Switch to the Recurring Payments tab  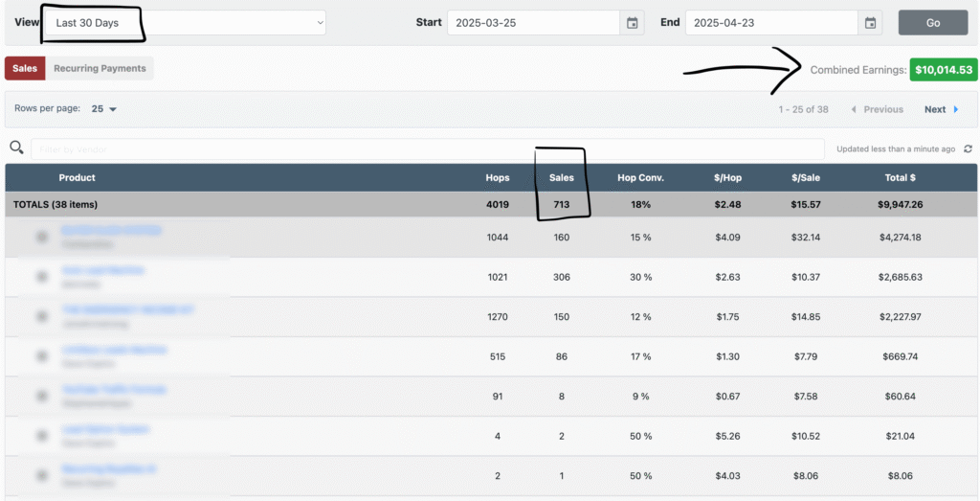[100, 68]
